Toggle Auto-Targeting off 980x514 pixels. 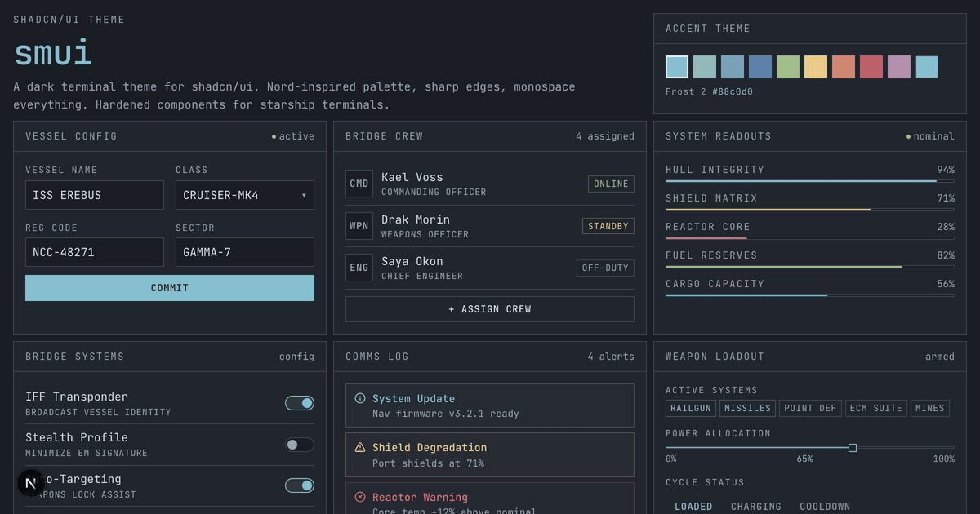pyautogui.click(x=300, y=485)
